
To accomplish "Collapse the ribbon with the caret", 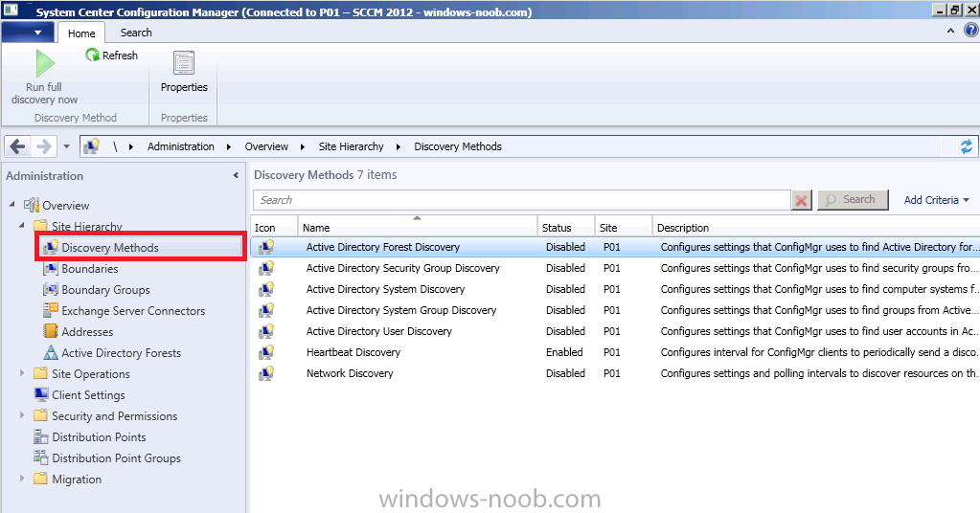I will (x=950, y=30).
